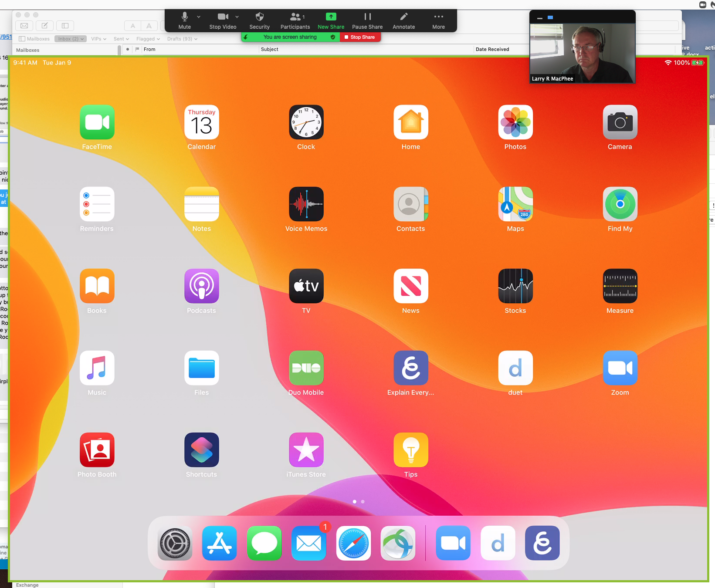Viewport: 715px width, 588px height.
Task: Open the Contacts app
Action: pyautogui.click(x=411, y=204)
